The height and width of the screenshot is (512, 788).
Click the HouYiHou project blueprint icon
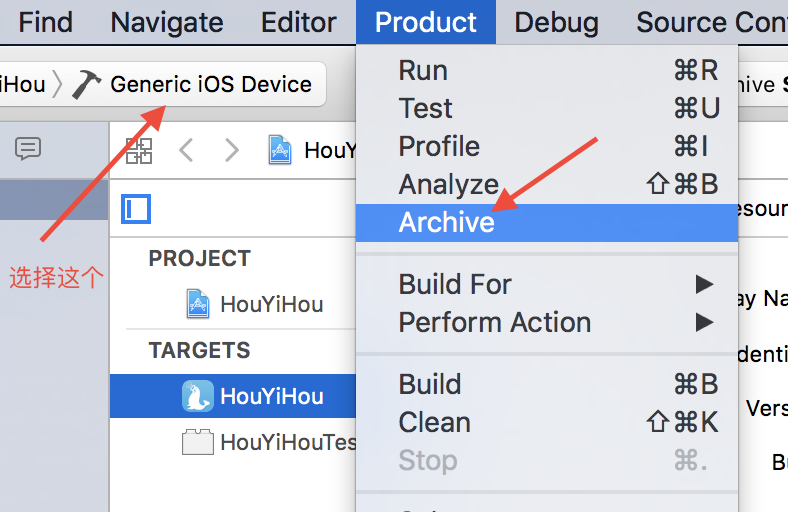point(198,304)
